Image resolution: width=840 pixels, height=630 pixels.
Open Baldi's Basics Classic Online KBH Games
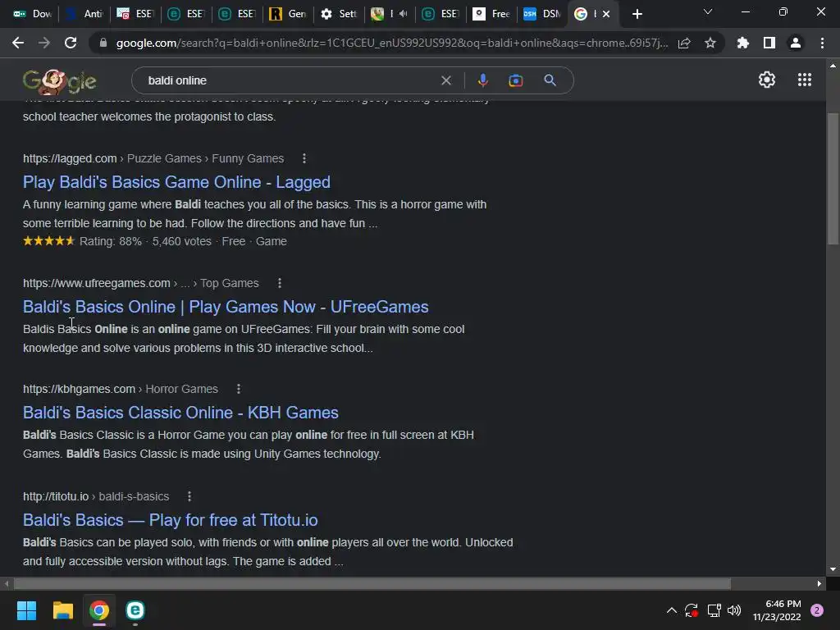[180, 413]
